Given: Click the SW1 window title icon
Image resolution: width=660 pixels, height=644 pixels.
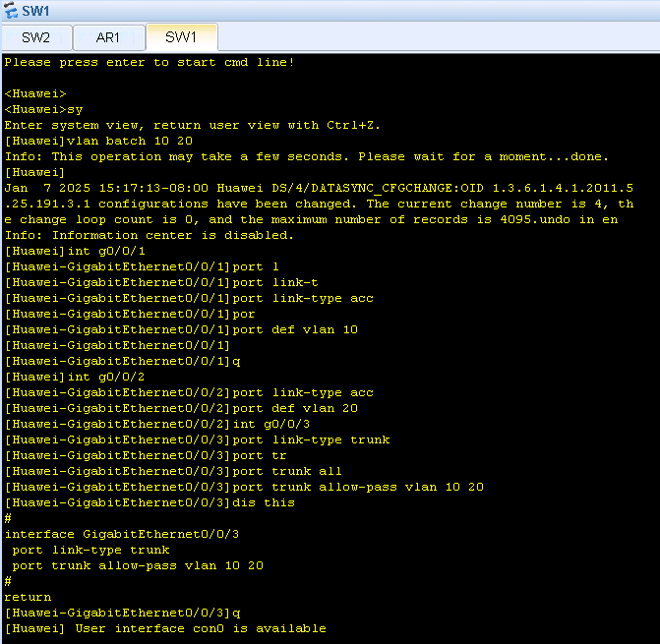Looking at the screenshot, I should [x=10, y=11].
